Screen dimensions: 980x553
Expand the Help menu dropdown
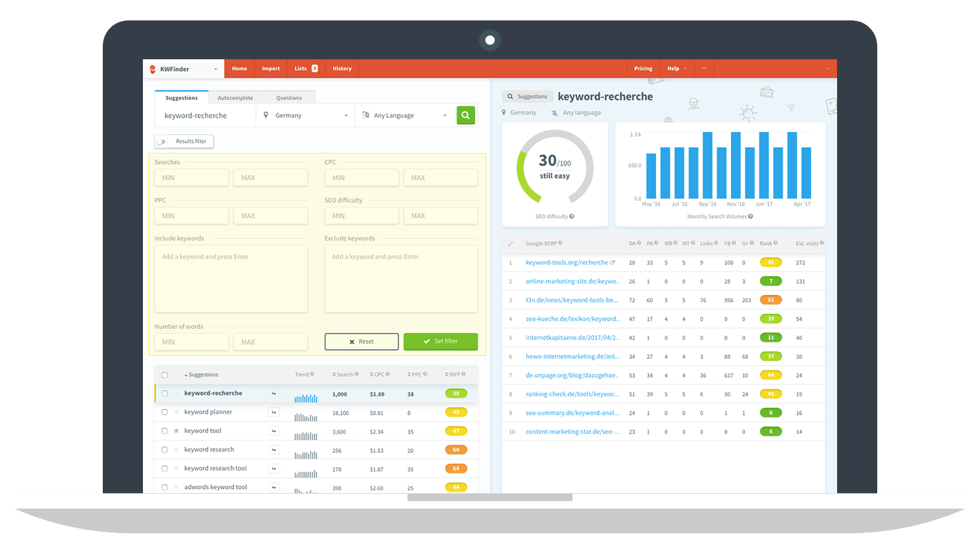coord(676,69)
